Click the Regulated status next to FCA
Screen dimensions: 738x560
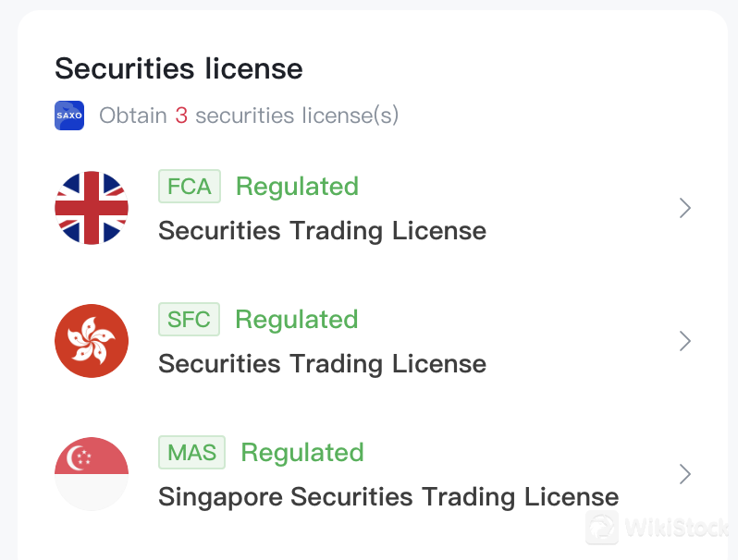297,187
